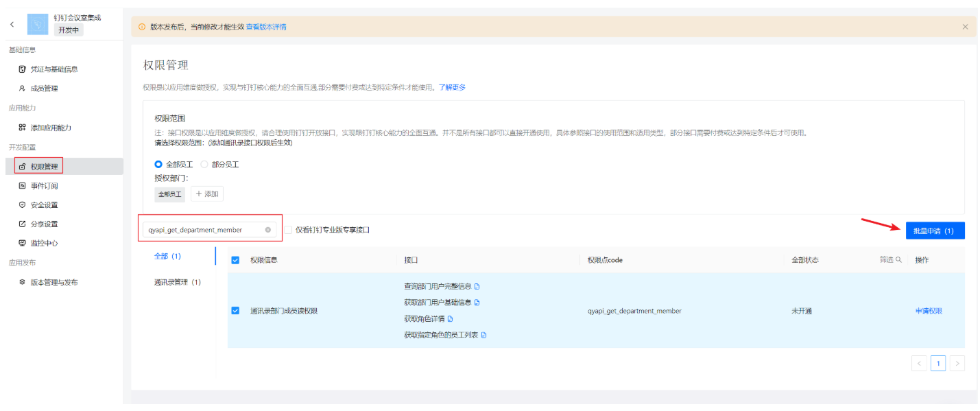Viewport: 980px width, 411px height.
Task: Open doc icon beside 获取部门用户基础信息
Action: pos(477,303)
